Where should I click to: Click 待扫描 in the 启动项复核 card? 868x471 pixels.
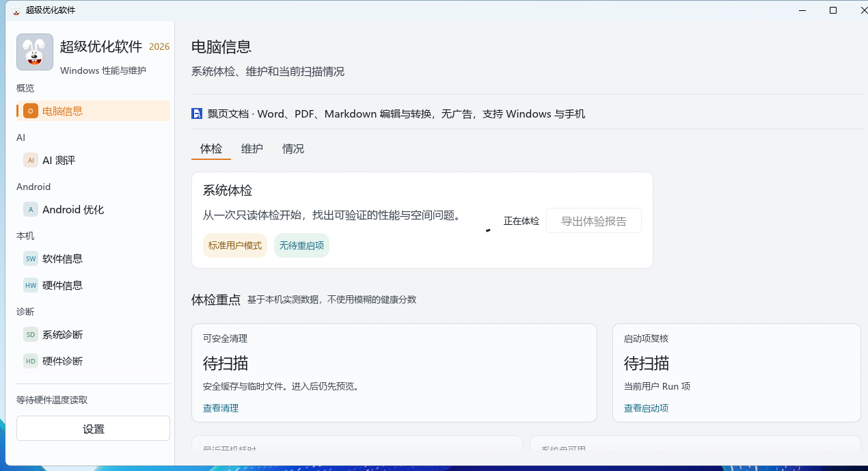(x=647, y=363)
